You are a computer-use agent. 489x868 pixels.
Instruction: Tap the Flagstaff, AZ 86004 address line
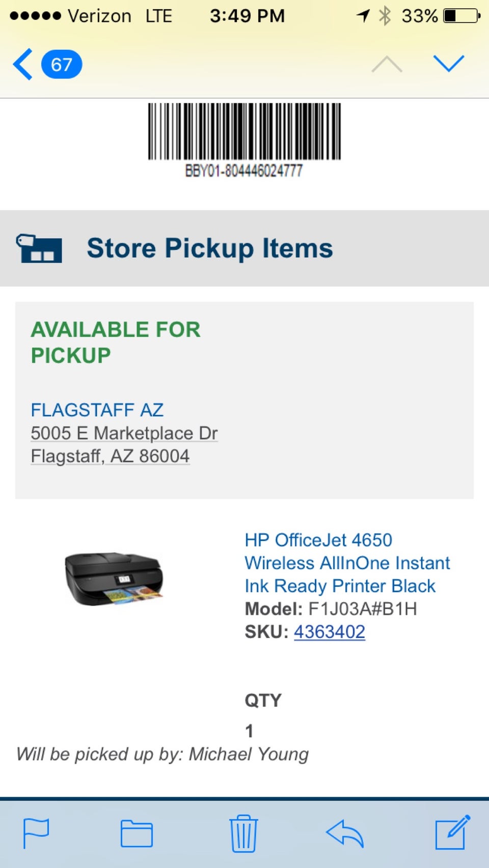tap(110, 456)
